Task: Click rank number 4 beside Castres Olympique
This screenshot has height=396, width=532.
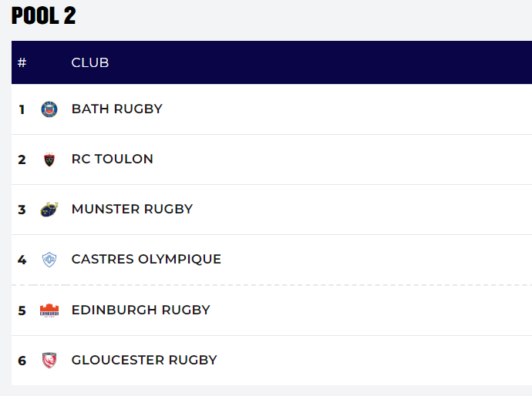Action: (22, 260)
